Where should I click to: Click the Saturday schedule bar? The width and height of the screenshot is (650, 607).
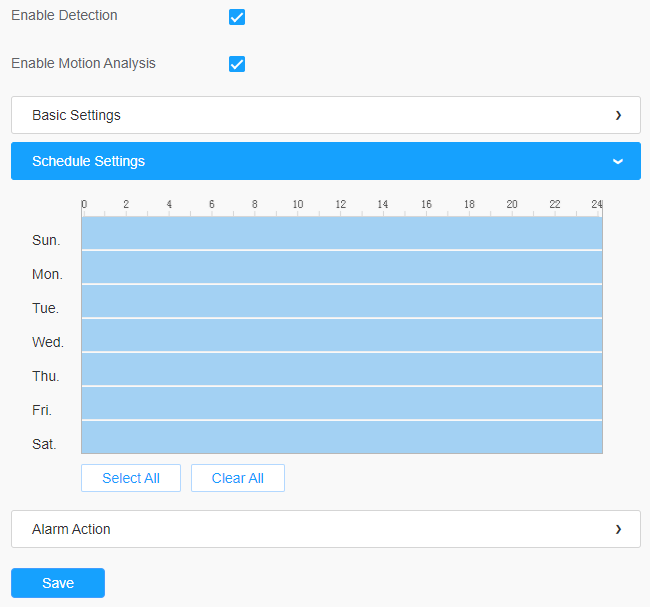point(341,437)
